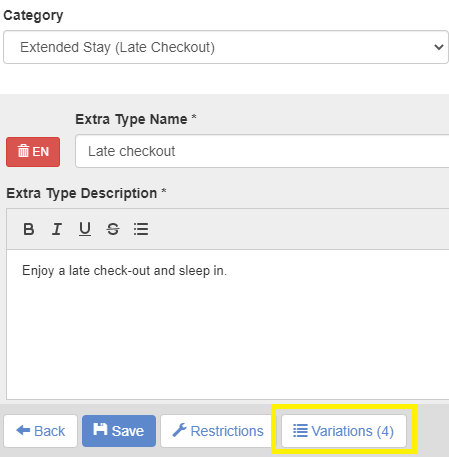This screenshot has width=449, height=457.
Task: Open the Category dropdown
Action: [x=226, y=47]
